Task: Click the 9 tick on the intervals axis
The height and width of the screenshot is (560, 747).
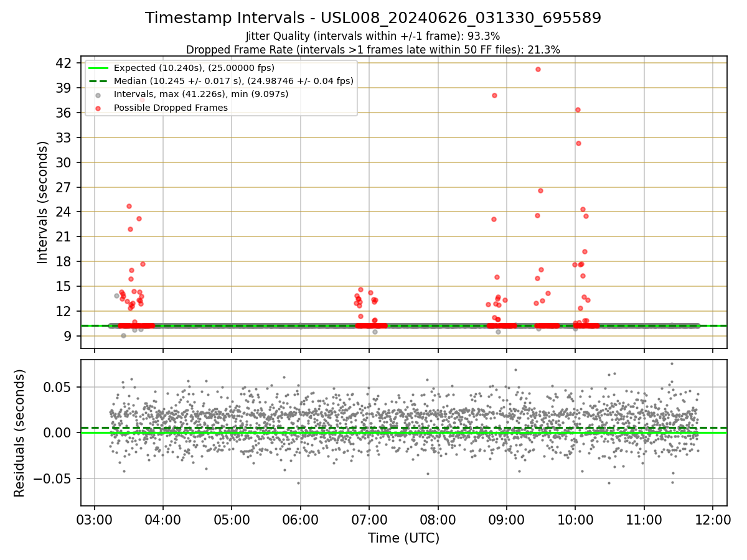Action: point(67,336)
